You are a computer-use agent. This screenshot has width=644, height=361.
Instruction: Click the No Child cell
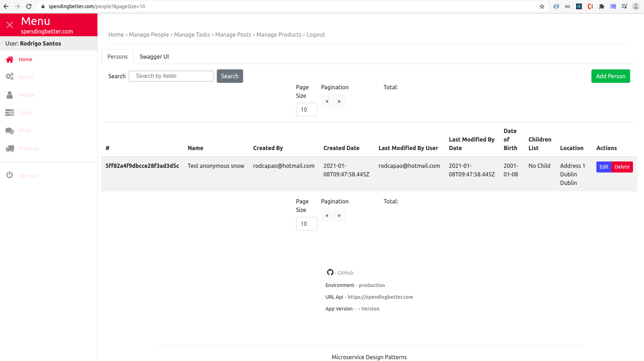point(539,166)
